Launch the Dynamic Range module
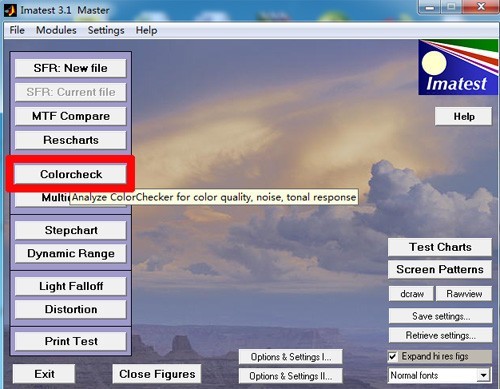500x389 pixels. (71, 254)
